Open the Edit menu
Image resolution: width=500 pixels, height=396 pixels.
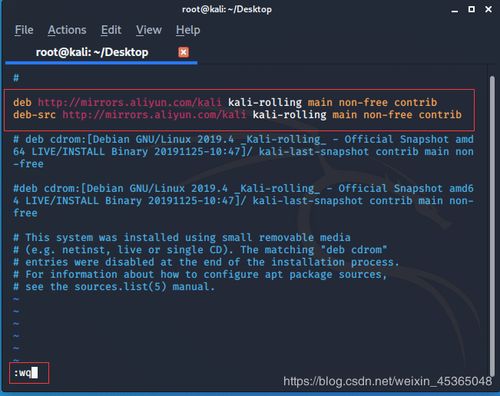pyautogui.click(x=111, y=30)
